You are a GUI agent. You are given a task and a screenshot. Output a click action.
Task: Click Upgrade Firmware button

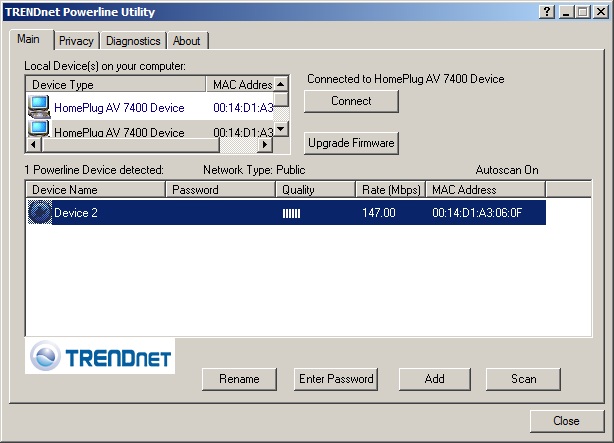tap(351, 143)
